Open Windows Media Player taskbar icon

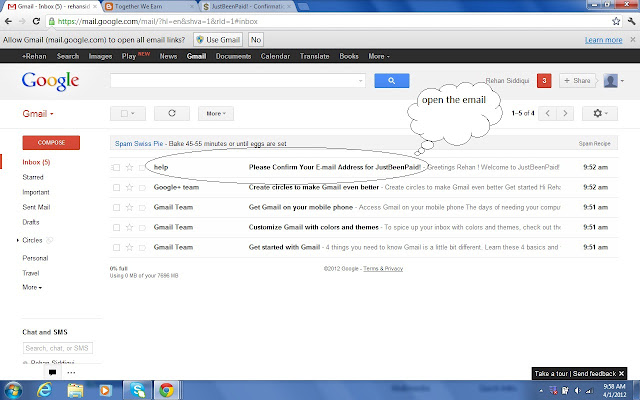point(105,390)
